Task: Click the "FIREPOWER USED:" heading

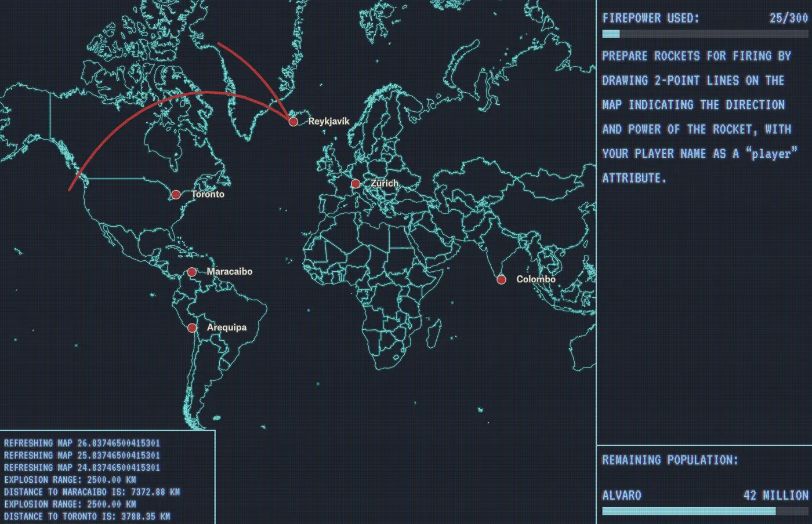Action: [x=651, y=18]
